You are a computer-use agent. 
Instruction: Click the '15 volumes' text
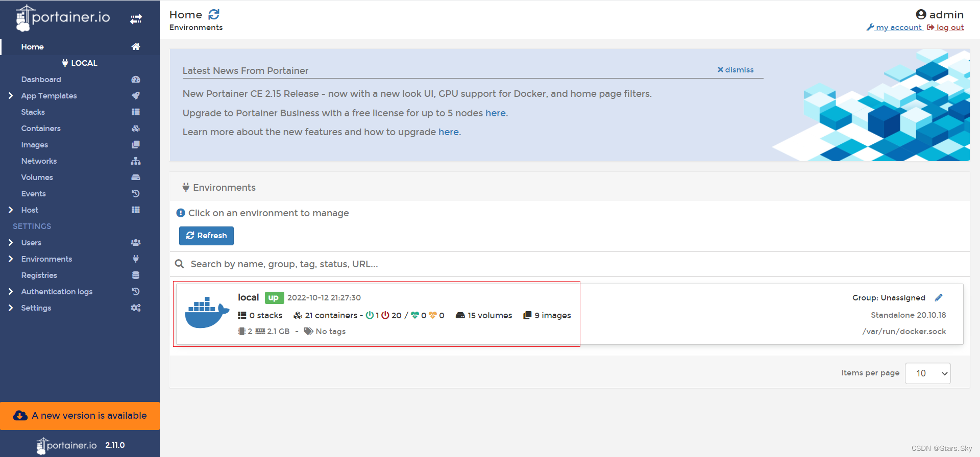click(490, 316)
